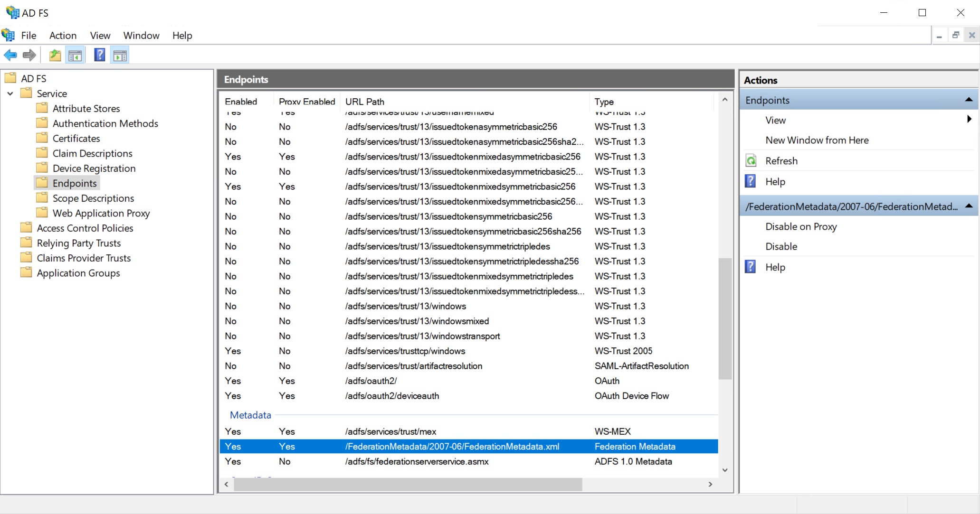
Task: Sort by the Type column header
Action: click(651, 102)
